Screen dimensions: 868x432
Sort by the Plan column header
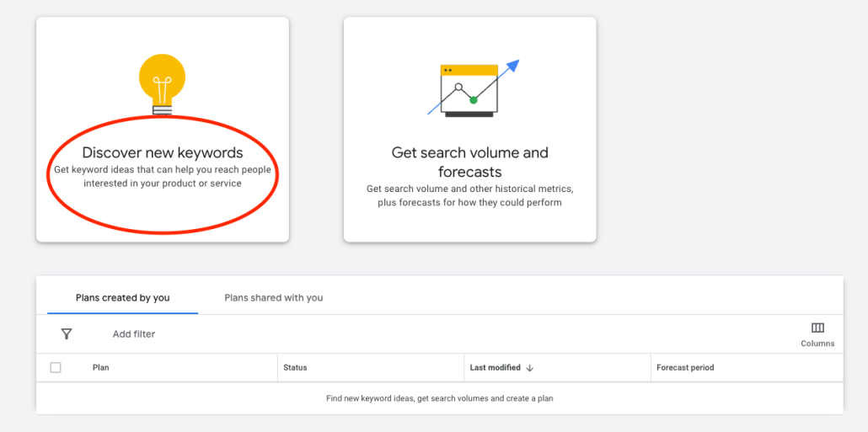click(101, 368)
